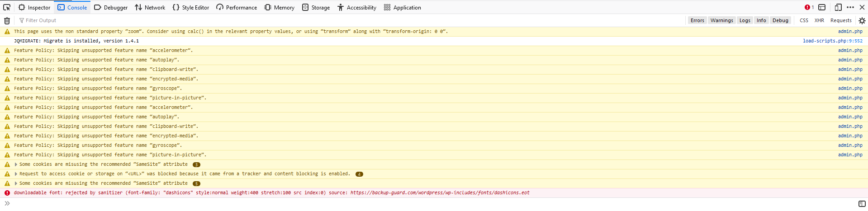Image resolution: width=868 pixels, height=211 pixels.
Task: Toggle the multi-line editor mode icon
Action: (x=862, y=204)
